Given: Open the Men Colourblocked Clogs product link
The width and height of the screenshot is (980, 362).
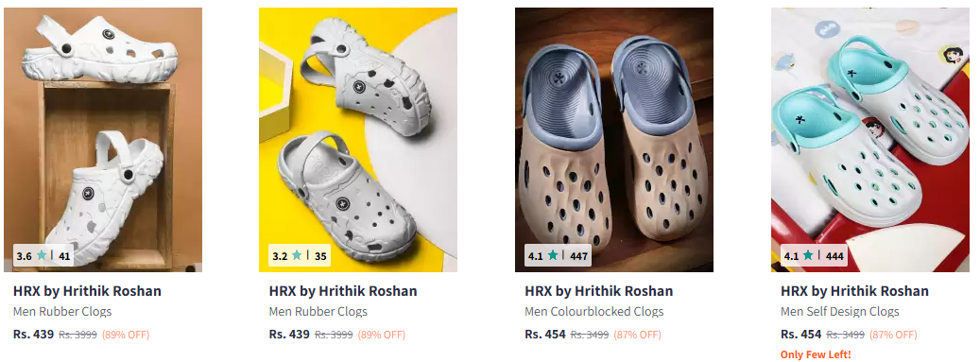Looking at the screenshot, I should pyautogui.click(x=593, y=311).
